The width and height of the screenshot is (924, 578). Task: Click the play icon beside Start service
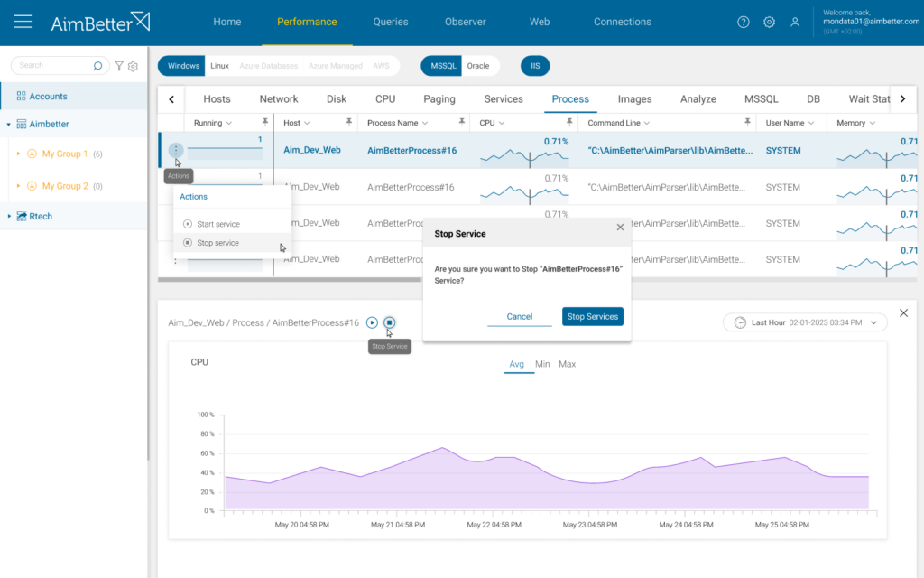(x=188, y=224)
